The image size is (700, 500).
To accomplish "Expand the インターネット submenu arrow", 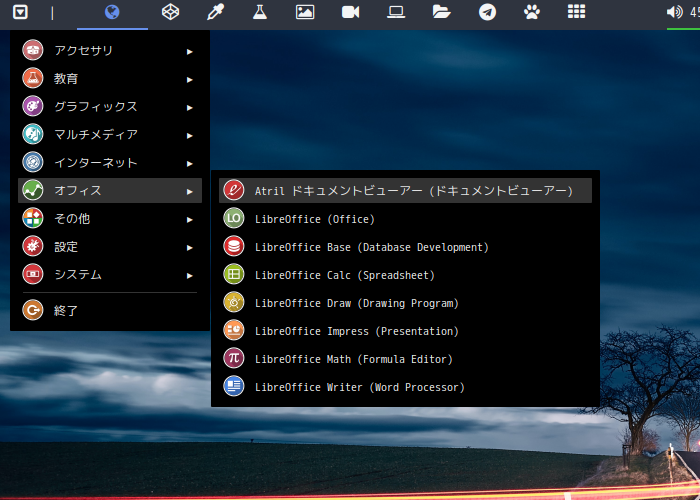I will pos(190,164).
